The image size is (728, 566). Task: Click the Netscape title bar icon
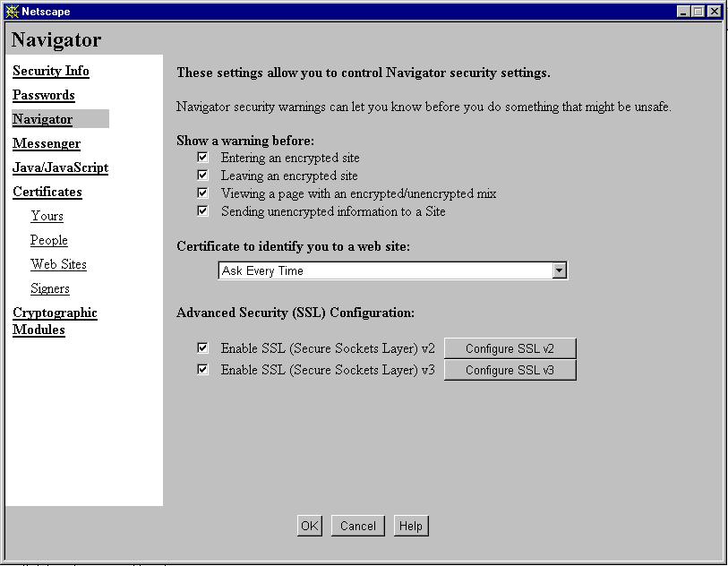click(12, 12)
